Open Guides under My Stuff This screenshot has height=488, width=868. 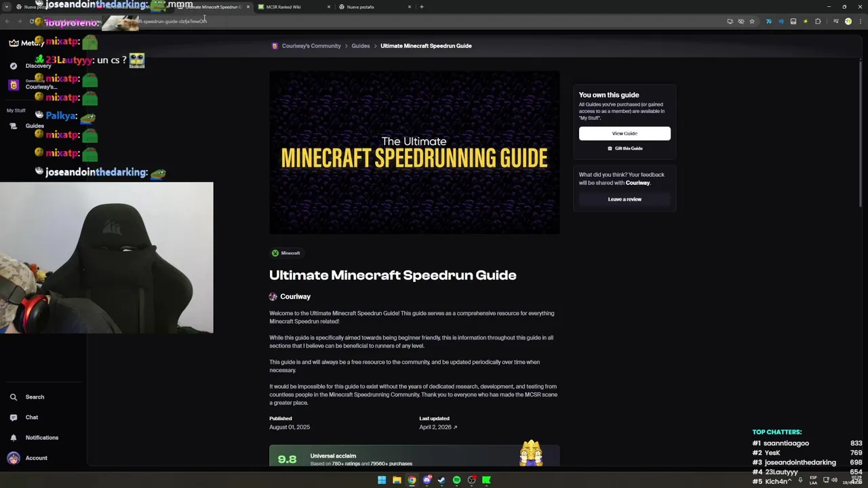[x=27, y=125]
